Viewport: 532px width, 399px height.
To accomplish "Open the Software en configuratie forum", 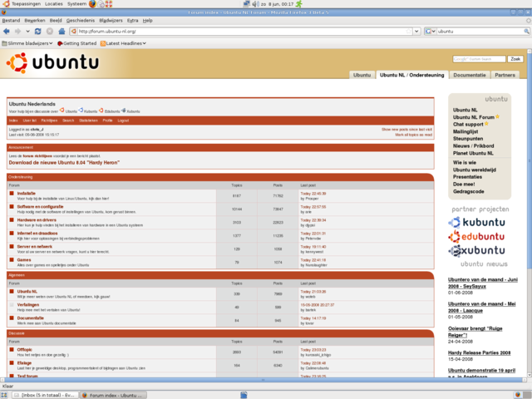I will click(x=40, y=207).
